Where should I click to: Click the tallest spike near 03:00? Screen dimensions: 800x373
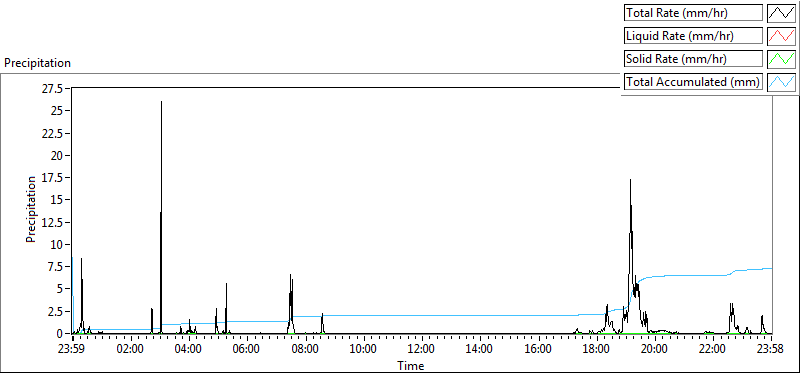point(161,102)
